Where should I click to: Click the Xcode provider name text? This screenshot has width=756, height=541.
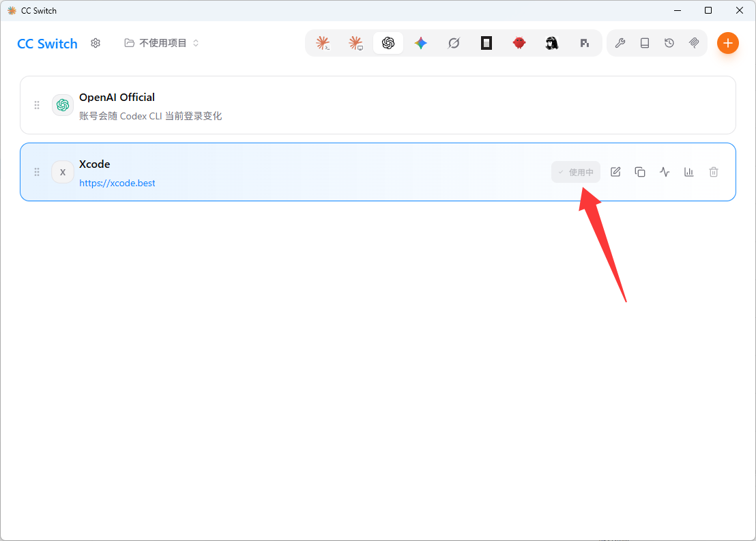pyautogui.click(x=94, y=164)
